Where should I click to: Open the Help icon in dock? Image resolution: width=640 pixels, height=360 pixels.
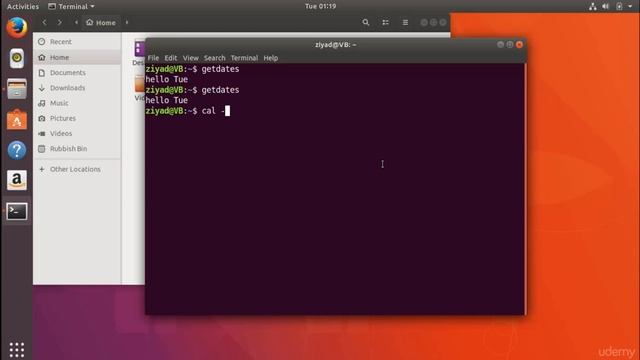[x=17, y=150]
